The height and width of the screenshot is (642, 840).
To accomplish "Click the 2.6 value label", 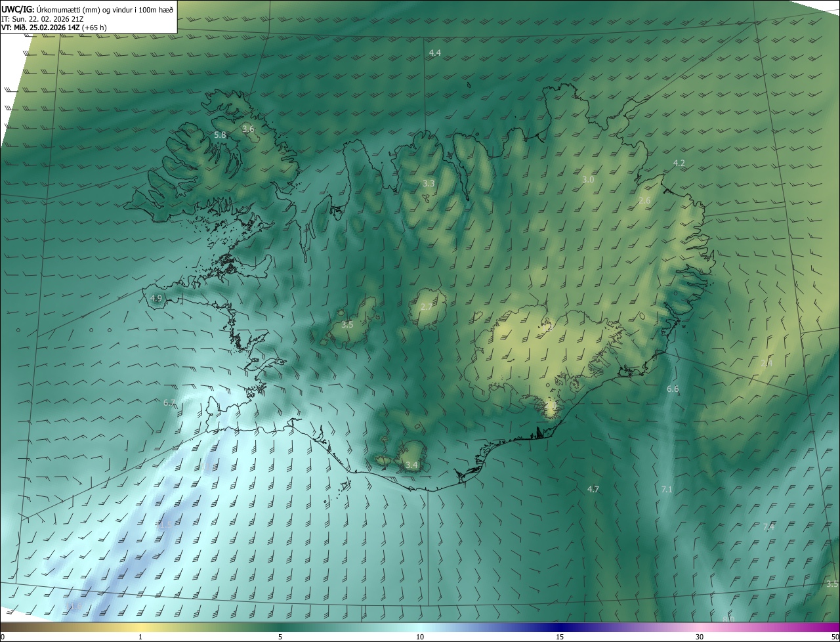I will (644, 200).
